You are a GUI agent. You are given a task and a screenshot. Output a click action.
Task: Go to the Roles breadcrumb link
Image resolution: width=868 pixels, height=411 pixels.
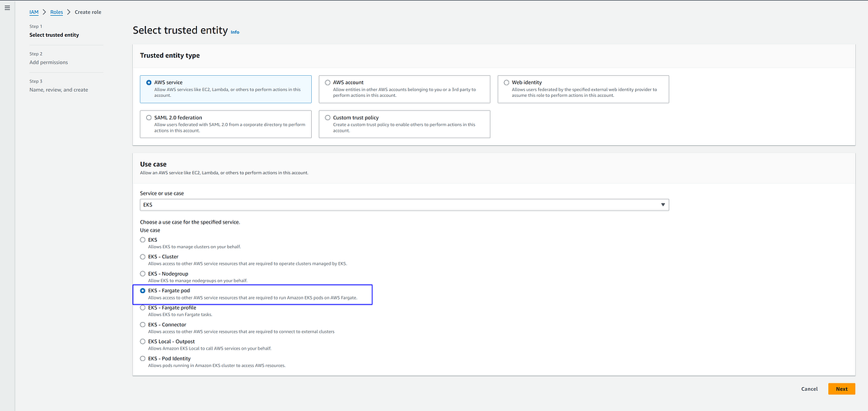coord(56,12)
